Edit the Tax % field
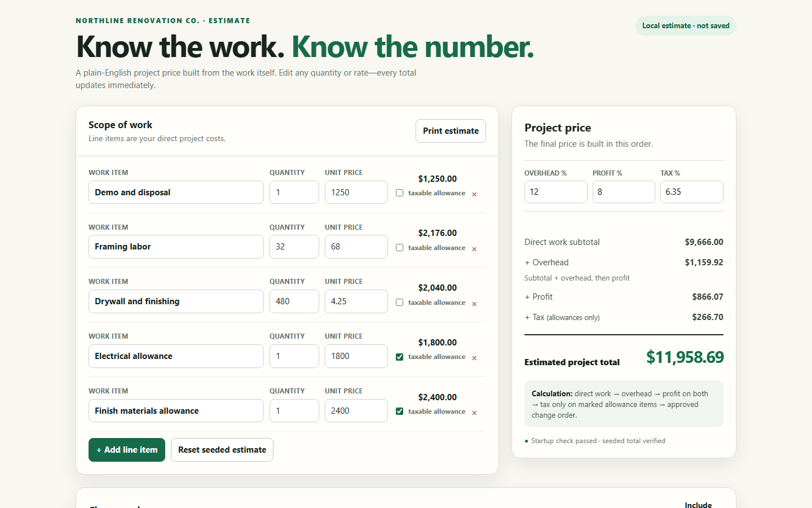 coord(692,192)
